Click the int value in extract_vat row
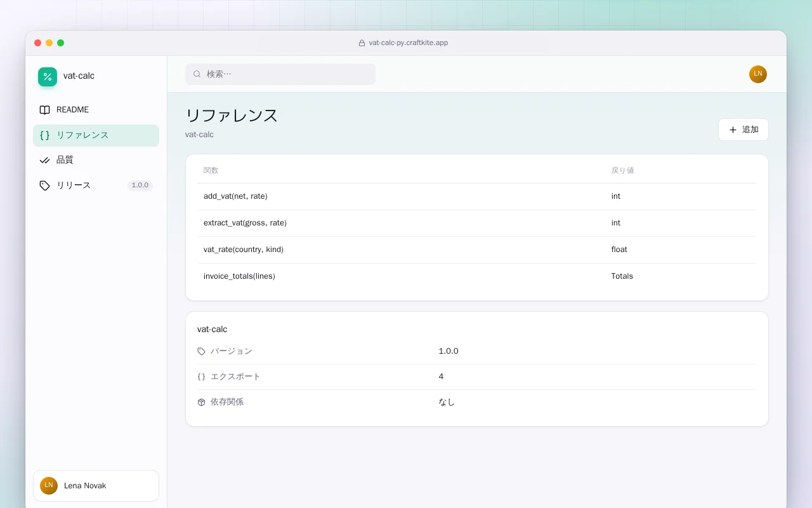Viewport: 812px width, 508px height. click(616, 223)
